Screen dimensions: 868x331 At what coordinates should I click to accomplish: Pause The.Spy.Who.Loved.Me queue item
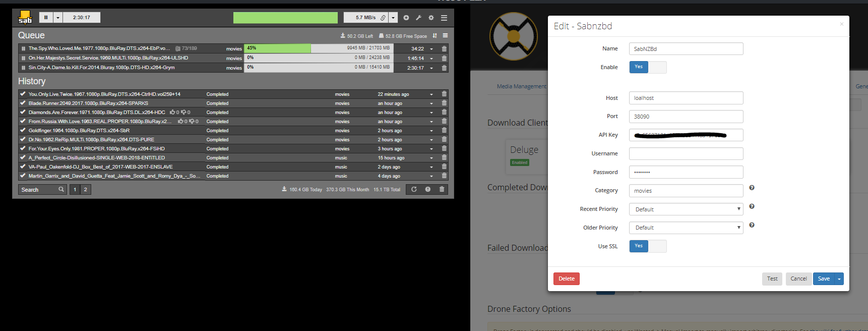click(x=23, y=48)
